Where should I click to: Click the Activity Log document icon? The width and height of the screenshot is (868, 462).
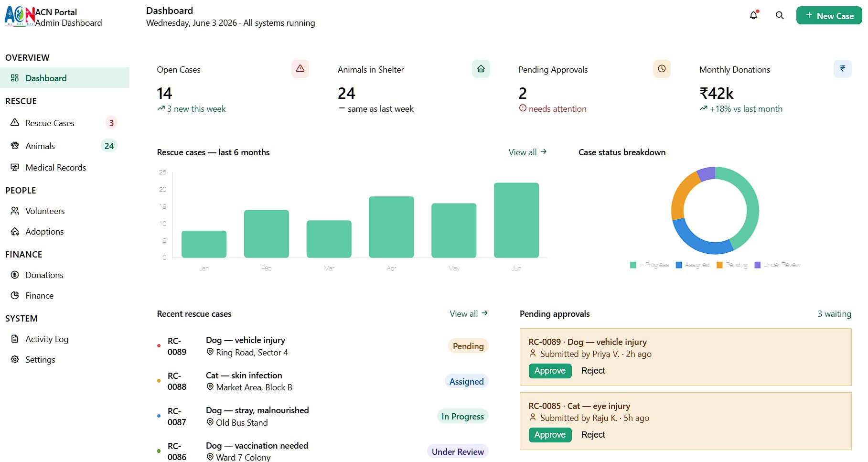coord(15,339)
